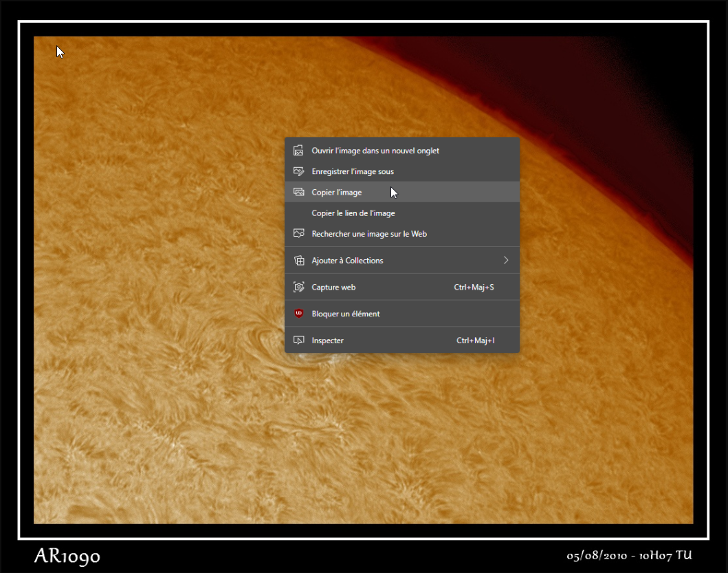Screen dimensions: 728x573
Task: Click the Inspecter devtools icon
Action: [x=299, y=340]
